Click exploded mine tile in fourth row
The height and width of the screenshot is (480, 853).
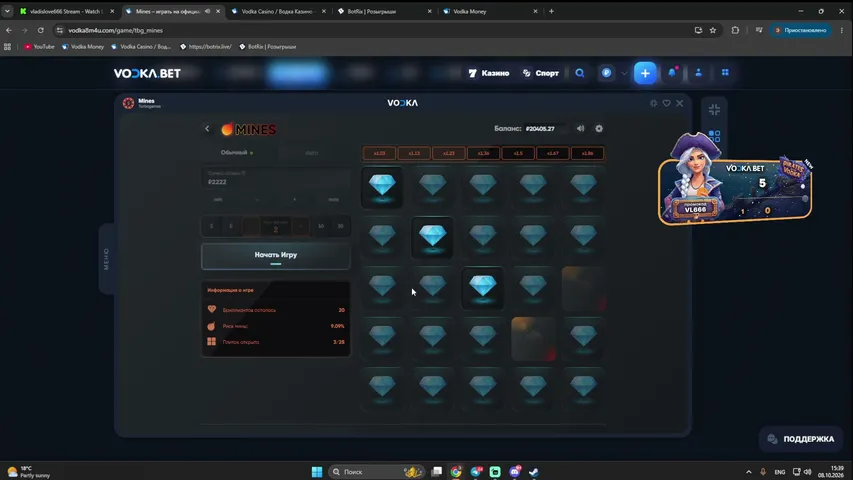click(533, 339)
